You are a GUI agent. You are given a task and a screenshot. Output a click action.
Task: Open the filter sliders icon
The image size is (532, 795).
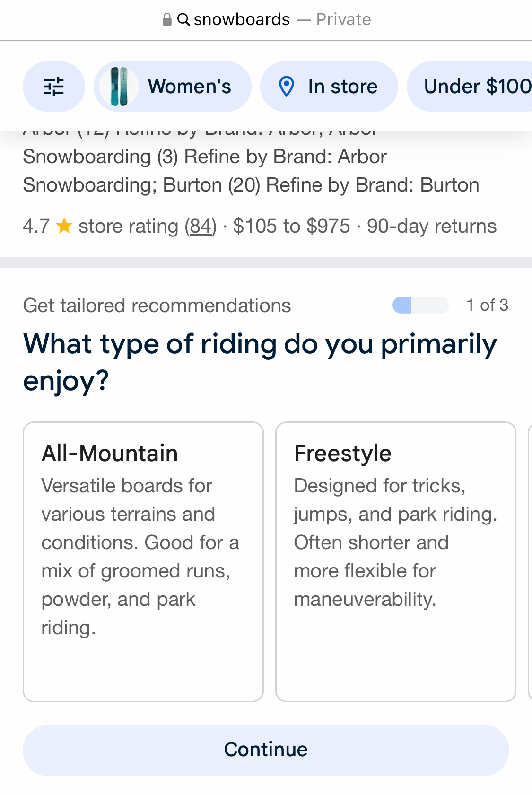tap(54, 87)
